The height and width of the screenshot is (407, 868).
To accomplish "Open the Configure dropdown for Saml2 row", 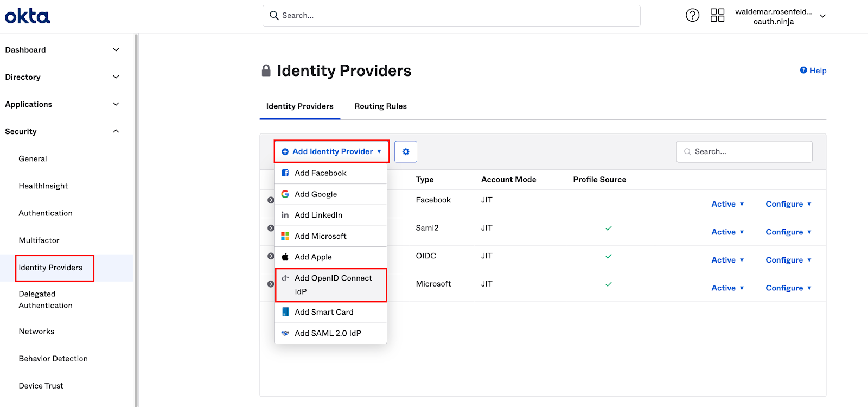I will 789,232.
